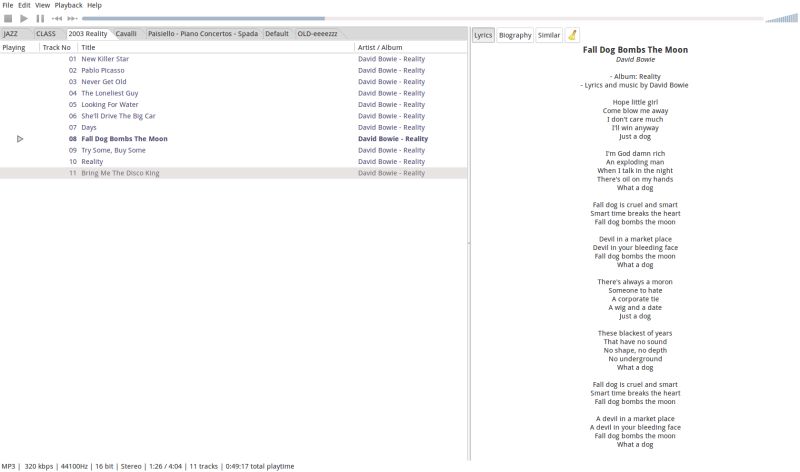Viewport: 800px width, 472px height.
Task: Select track Try Some, Buy Some
Action: pos(113,150)
